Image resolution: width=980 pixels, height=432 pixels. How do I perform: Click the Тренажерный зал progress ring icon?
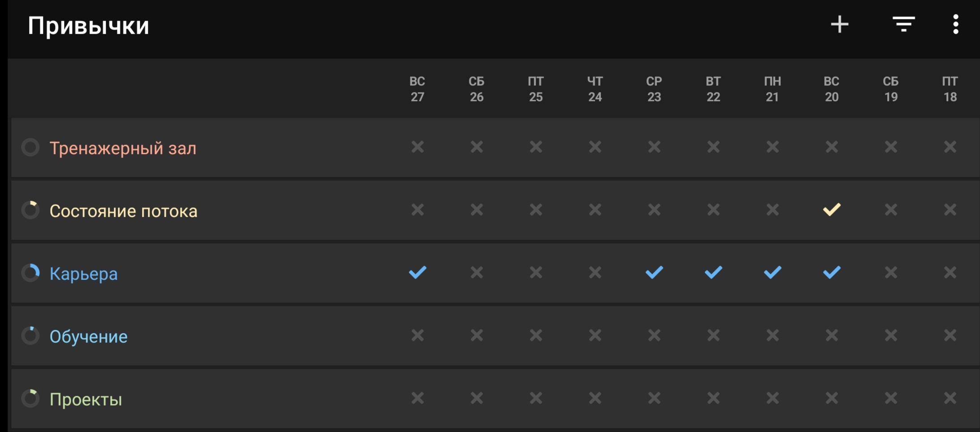point(30,148)
